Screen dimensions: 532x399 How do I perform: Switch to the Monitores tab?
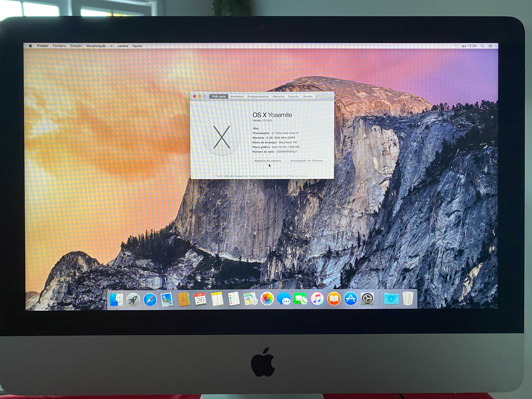[237, 96]
